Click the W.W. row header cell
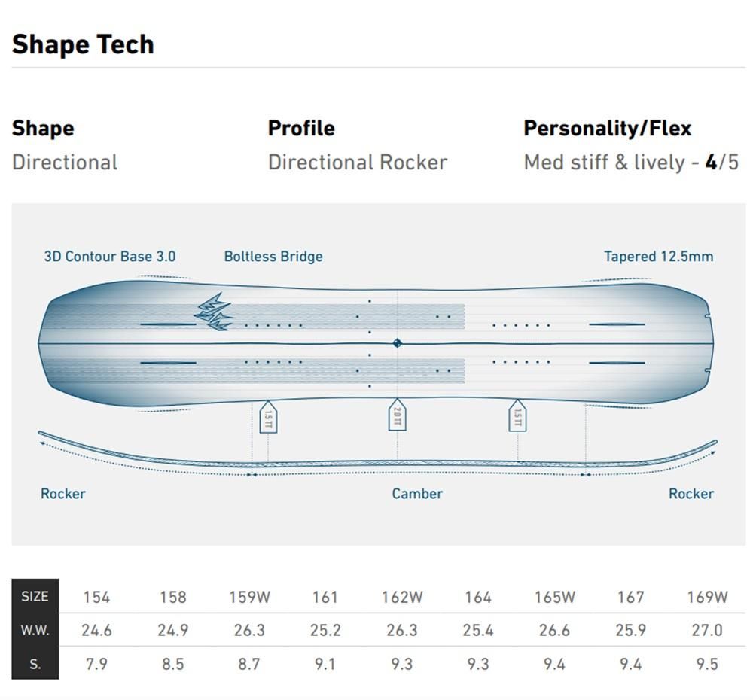The width and height of the screenshot is (753, 700). [35, 630]
